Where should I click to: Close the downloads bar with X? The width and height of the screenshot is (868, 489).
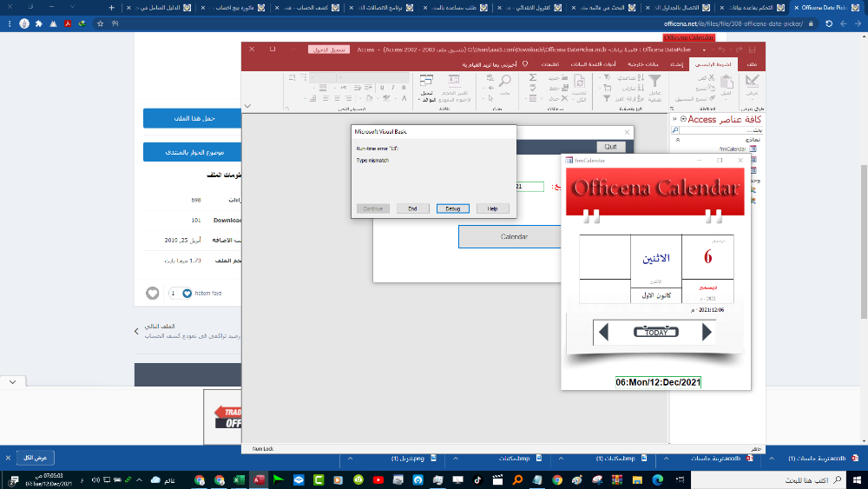[8, 458]
